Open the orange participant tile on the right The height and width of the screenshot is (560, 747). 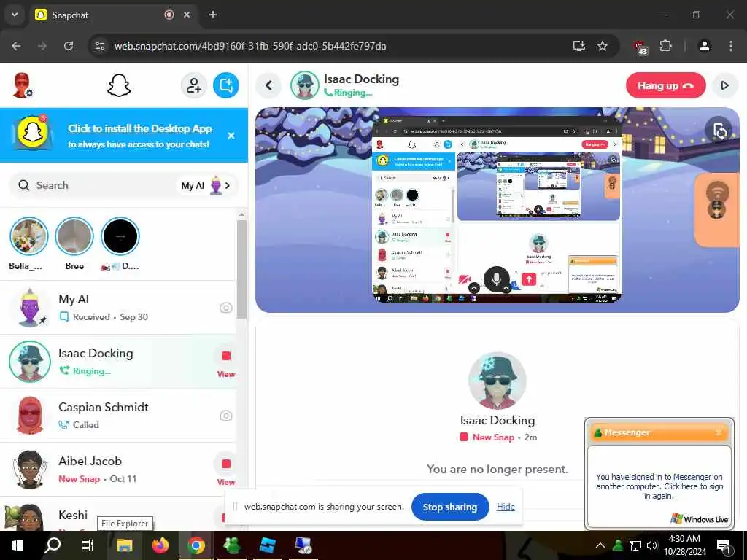tap(717, 209)
